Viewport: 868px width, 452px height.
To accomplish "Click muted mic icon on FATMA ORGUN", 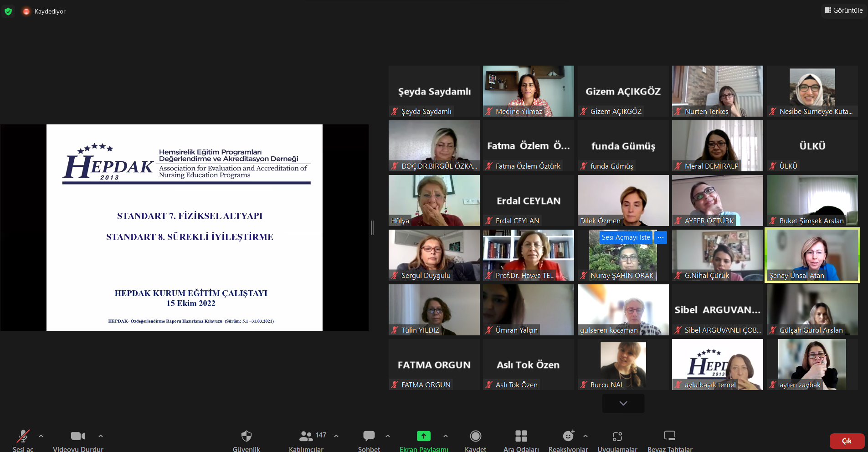I will [395, 385].
